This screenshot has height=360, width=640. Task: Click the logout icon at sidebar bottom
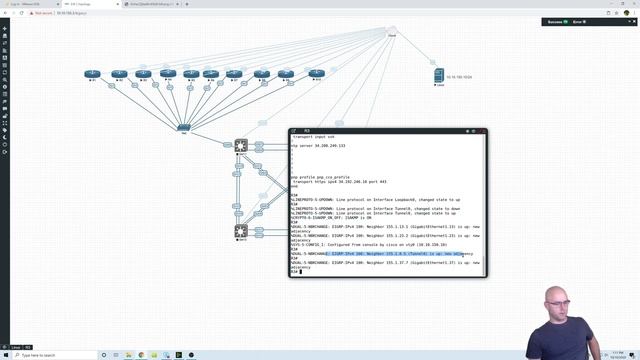coord(4,152)
